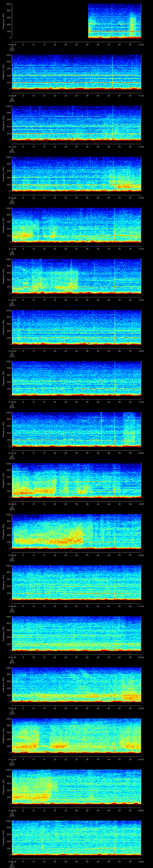Open the spectrogram panel starting at 6:16:00

77,378
